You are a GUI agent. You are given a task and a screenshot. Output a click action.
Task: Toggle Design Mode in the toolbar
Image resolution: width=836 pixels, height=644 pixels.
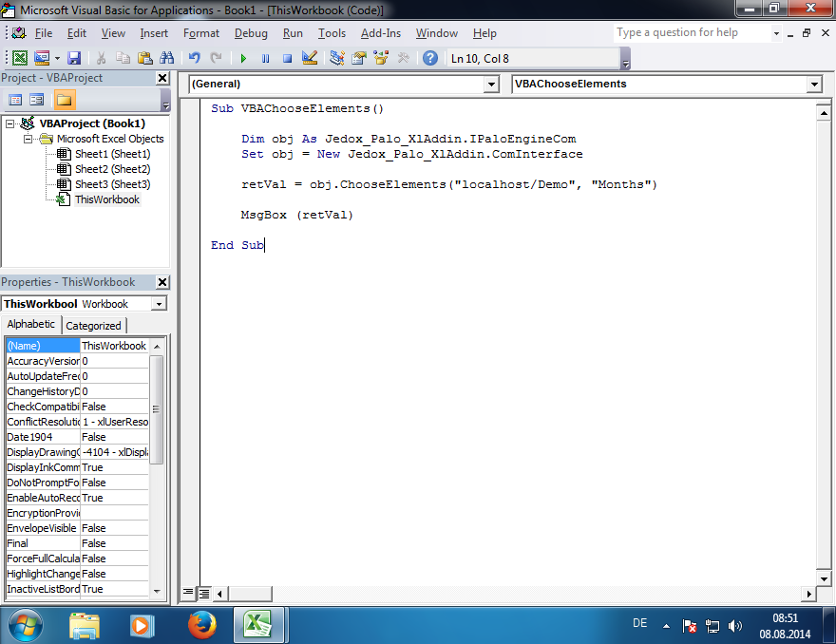(x=310, y=58)
